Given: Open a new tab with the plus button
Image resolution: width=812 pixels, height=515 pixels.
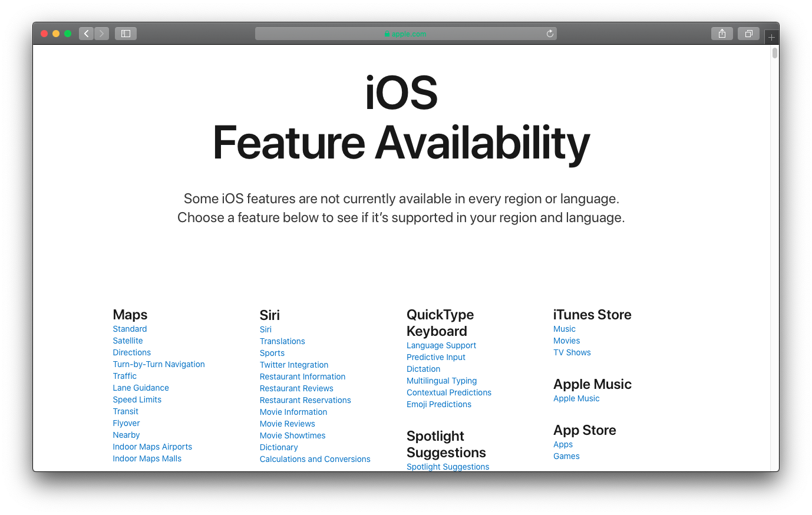Looking at the screenshot, I should pos(771,37).
